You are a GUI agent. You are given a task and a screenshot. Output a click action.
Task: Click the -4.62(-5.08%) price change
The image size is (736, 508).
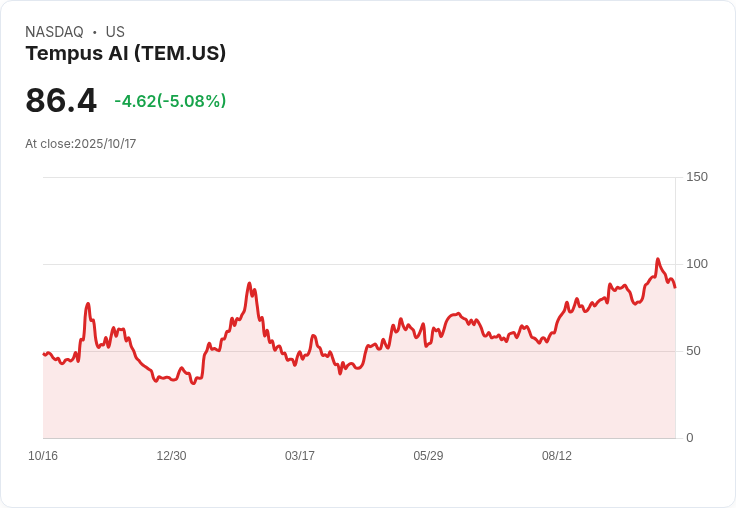point(170,101)
